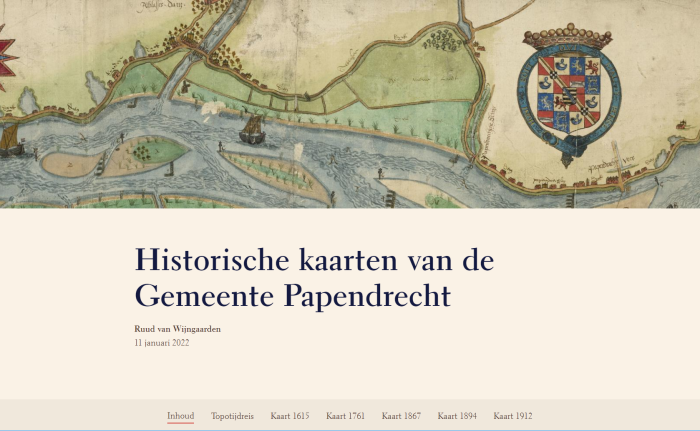
Task: Click the crown atop the coat of arms
Action: coord(566,37)
